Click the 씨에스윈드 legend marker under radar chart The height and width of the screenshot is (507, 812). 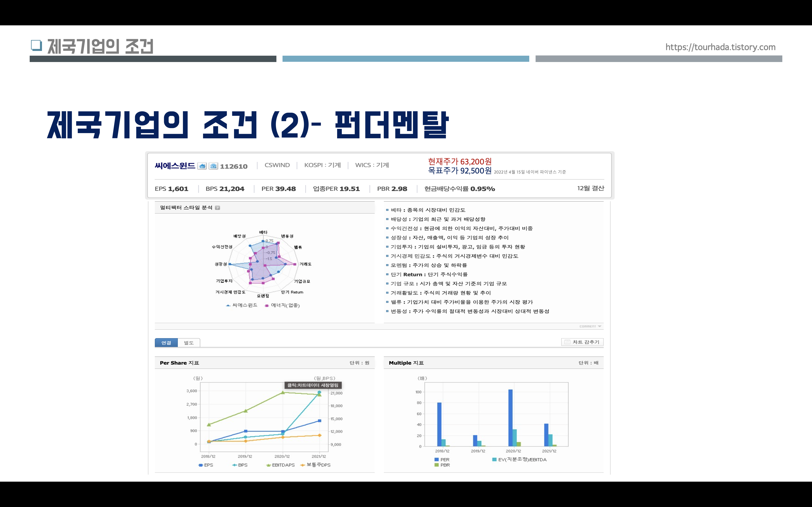228,306
